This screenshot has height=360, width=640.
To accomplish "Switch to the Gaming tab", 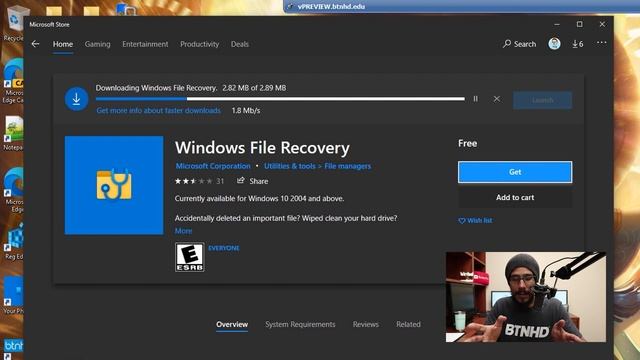I will [x=98, y=44].
